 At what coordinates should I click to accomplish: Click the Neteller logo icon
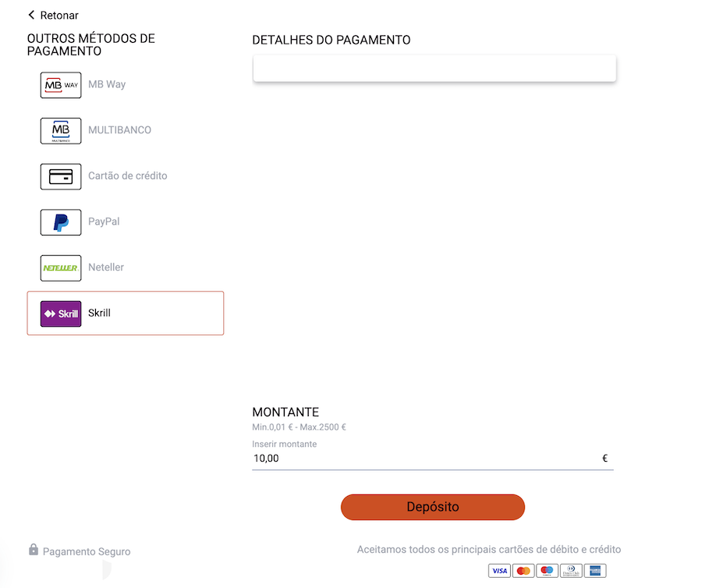(61, 268)
